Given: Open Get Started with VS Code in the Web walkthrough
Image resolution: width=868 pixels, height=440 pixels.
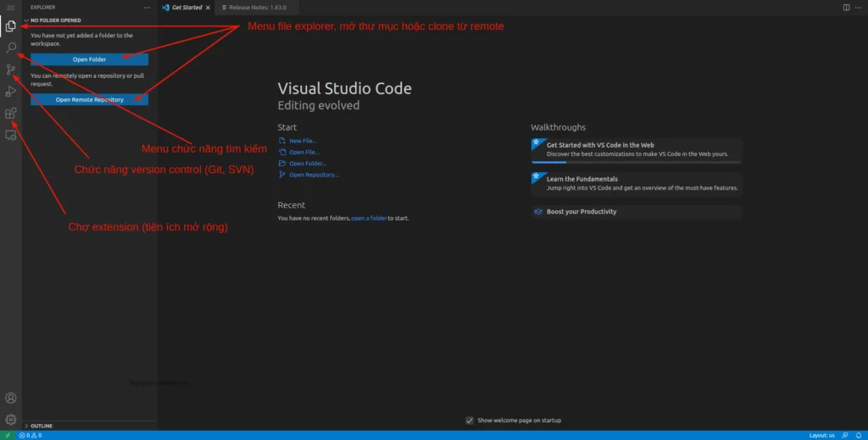Looking at the screenshot, I should [x=636, y=150].
